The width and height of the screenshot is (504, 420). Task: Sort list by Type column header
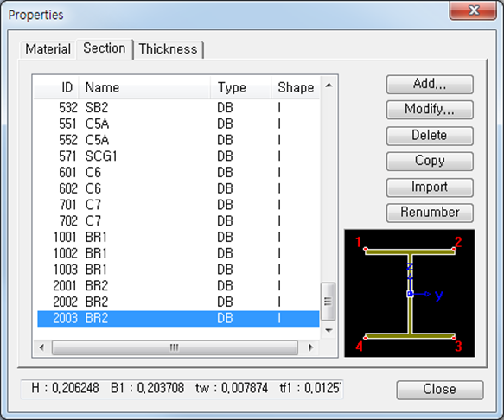click(240, 87)
